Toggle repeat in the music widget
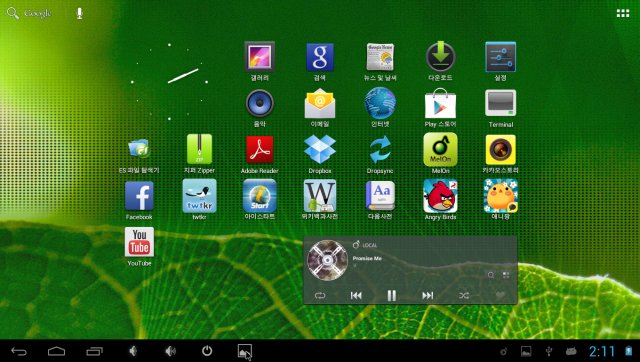 click(320, 295)
